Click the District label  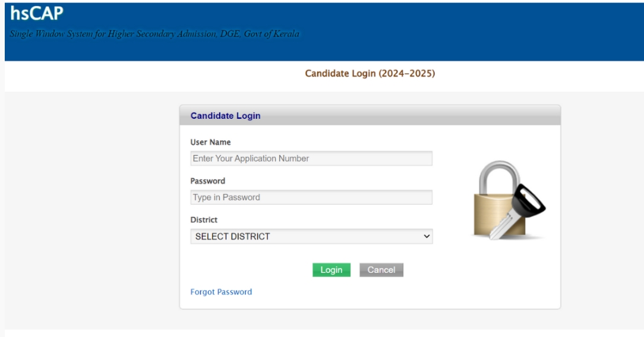pyautogui.click(x=204, y=220)
